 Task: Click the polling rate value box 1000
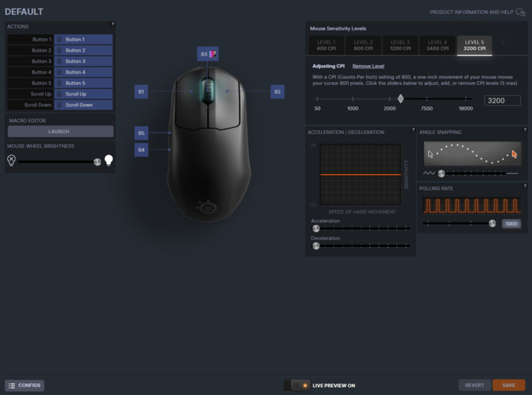511,223
